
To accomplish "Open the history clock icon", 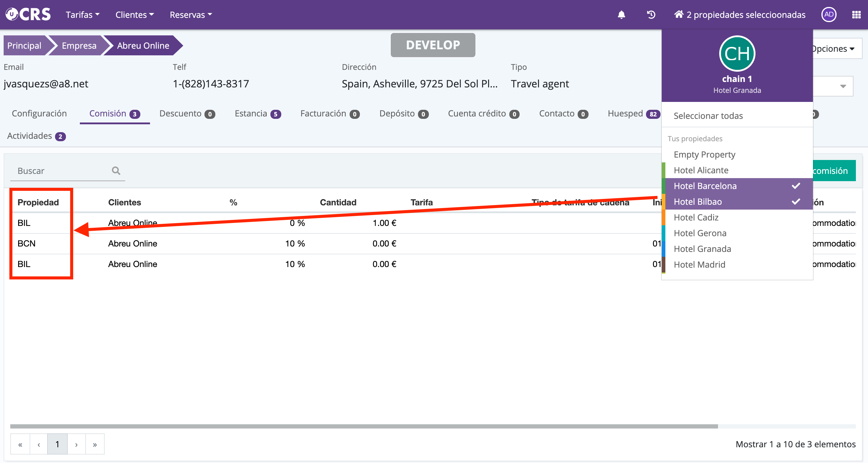I will (651, 15).
